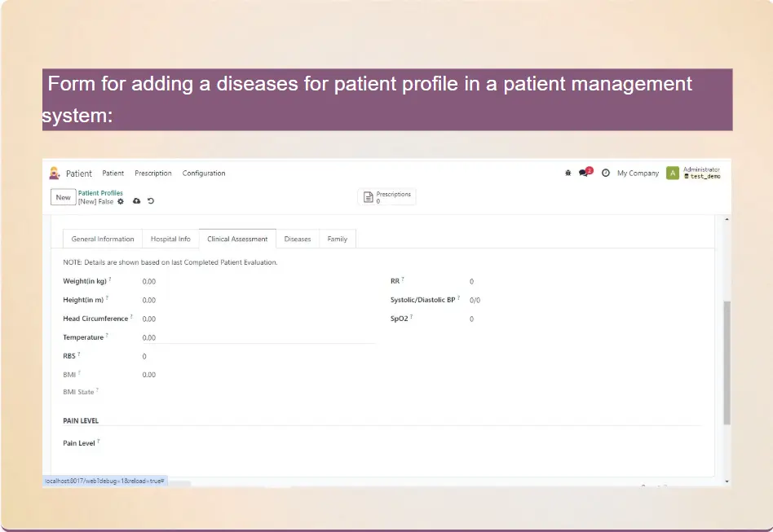
Task: Open the My Company switcher
Action: pos(638,174)
